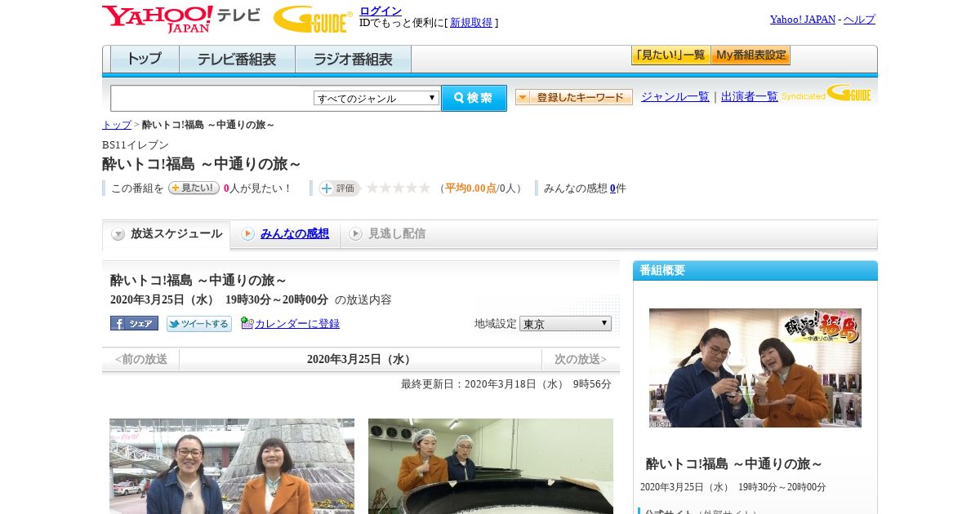Open the テレビ番組表 tab

[x=237, y=60]
